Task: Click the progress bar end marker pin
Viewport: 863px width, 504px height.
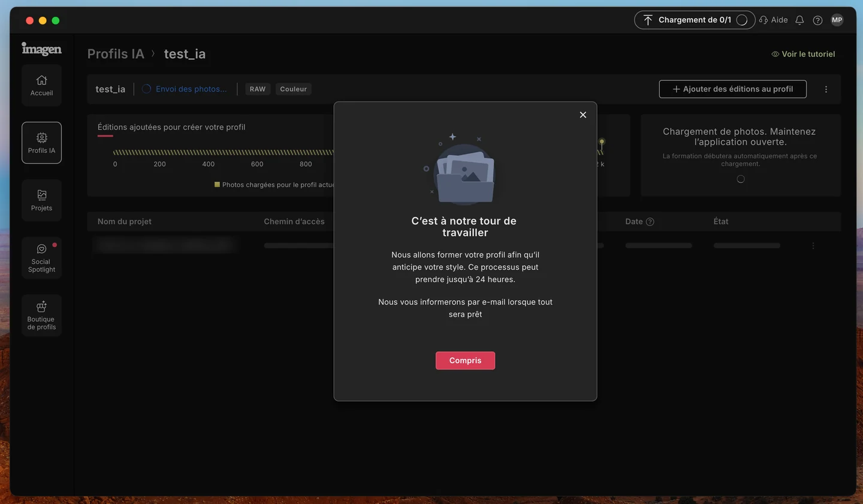Action: click(602, 143)
